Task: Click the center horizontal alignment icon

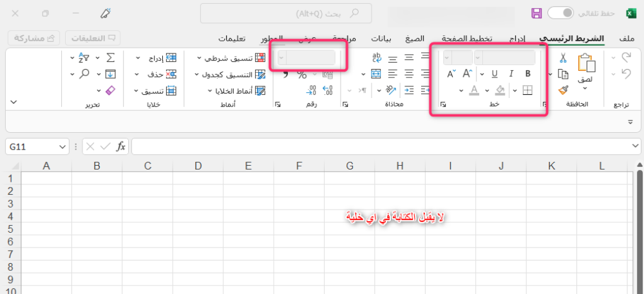Action: pos(409,74)
